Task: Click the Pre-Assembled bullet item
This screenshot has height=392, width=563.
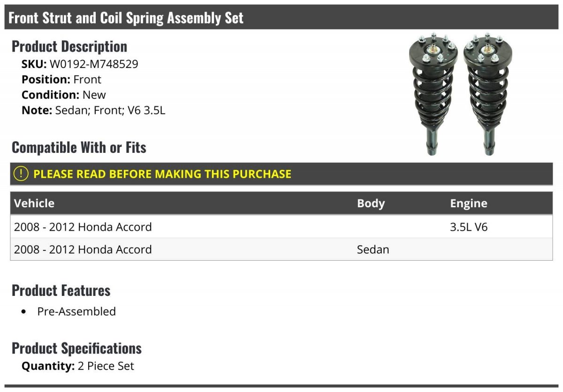Action: 76,311
